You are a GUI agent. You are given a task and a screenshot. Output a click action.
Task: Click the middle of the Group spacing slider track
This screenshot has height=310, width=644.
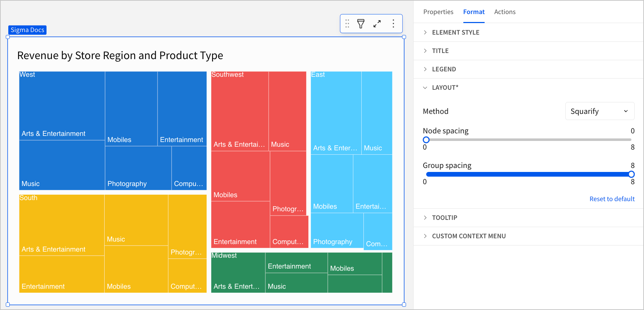[529, 174]
